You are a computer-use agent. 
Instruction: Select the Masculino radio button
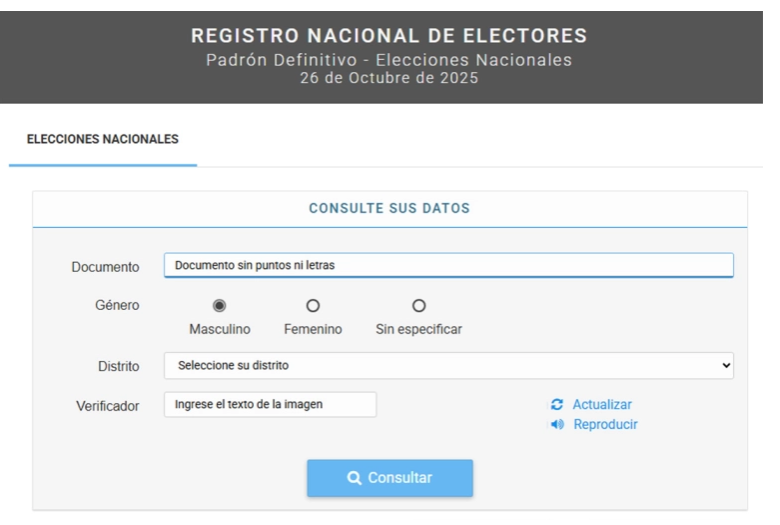pyautogui.click(x=220, y=305)
